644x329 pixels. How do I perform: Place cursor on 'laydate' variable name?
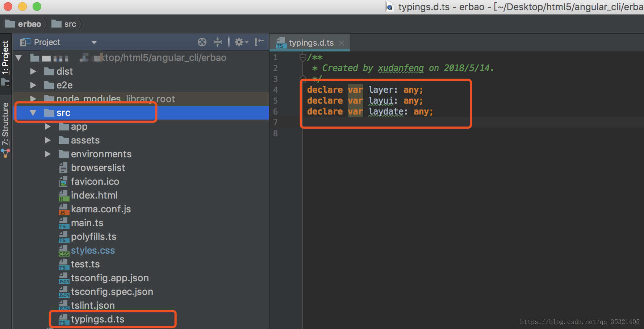(x=386, y=112)
